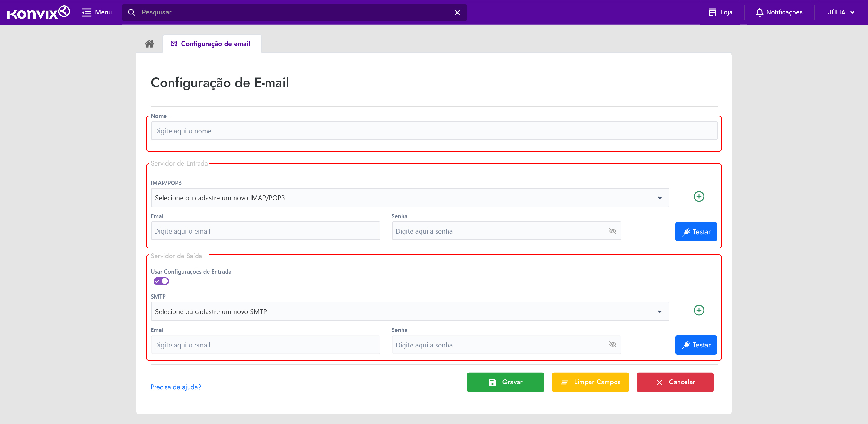The image size is (868, 424).
Task: Clear search with the X icon
Action: [x=457, y=13]
